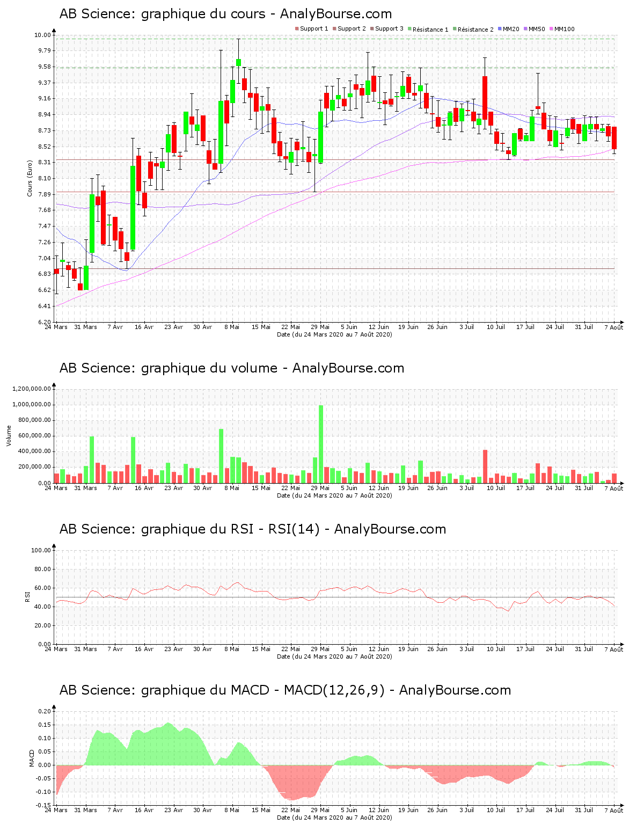This screenshot has width=644, height=832.
Task: Click the tall red volume bar before 10 Juil
Action: pyautogui.click(x=485, y=466)
